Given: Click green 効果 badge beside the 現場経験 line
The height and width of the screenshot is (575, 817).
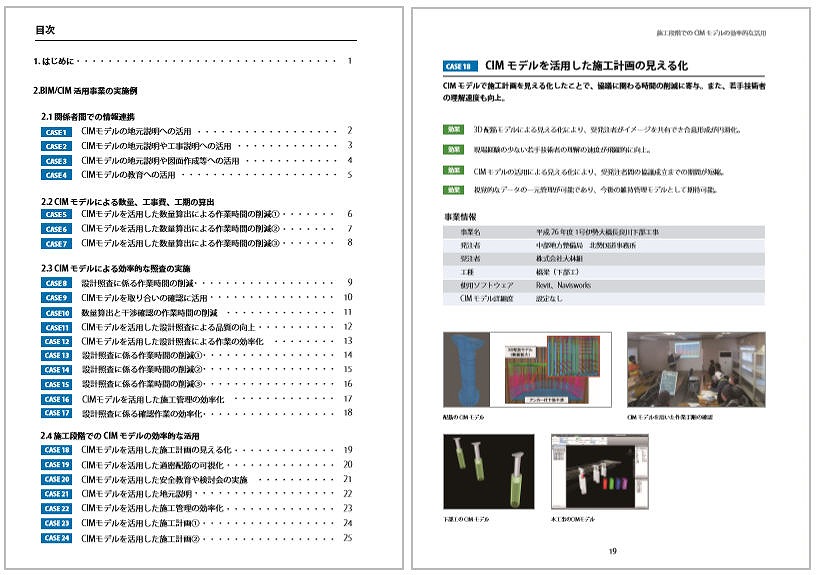Looking at the screenshot, I should pyautogui.click(x=453, y=149).
